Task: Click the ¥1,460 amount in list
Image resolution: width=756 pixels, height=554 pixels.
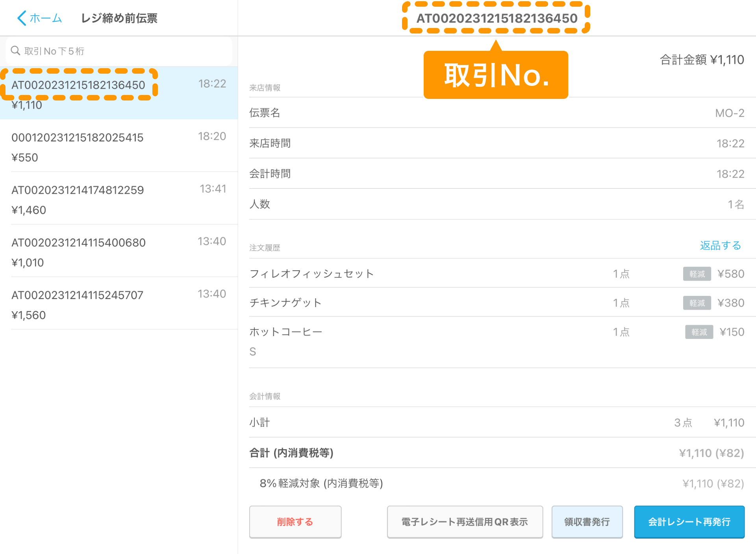Action: (x=29, y=210)
